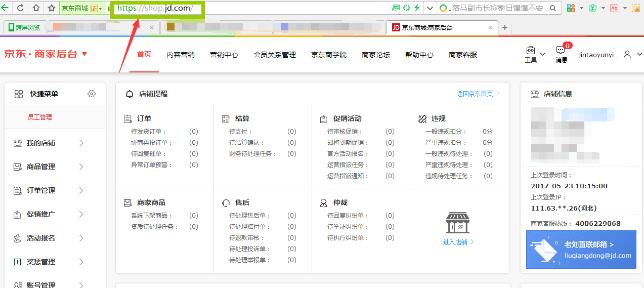Click the 快捷菜单 settings gear

[x=92, y=94]
